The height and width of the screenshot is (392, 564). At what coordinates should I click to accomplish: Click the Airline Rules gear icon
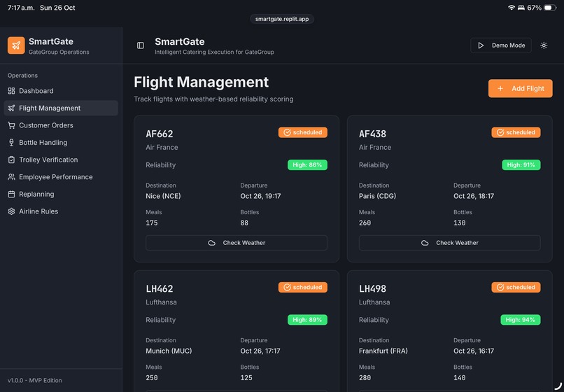(x=11, y=211)
